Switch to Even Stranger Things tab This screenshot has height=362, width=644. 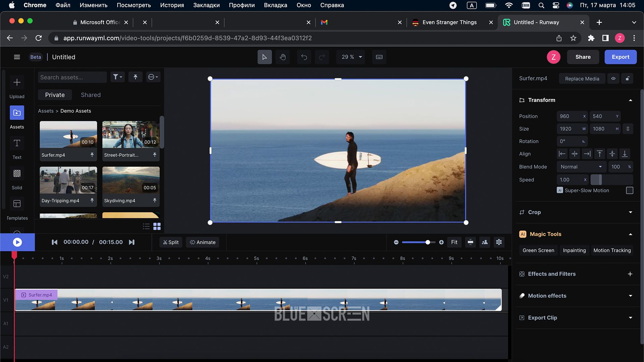coord(449,22)
